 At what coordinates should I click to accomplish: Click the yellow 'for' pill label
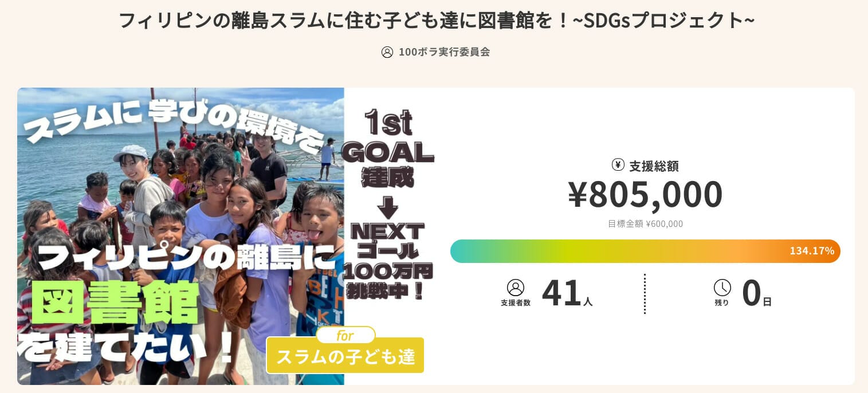click(345, 335)
